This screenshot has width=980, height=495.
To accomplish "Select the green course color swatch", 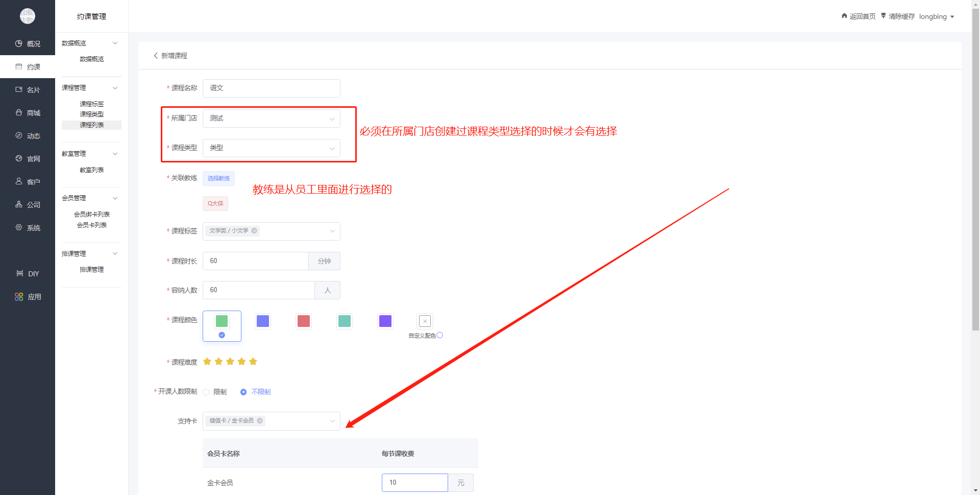I will click(222, 321).
